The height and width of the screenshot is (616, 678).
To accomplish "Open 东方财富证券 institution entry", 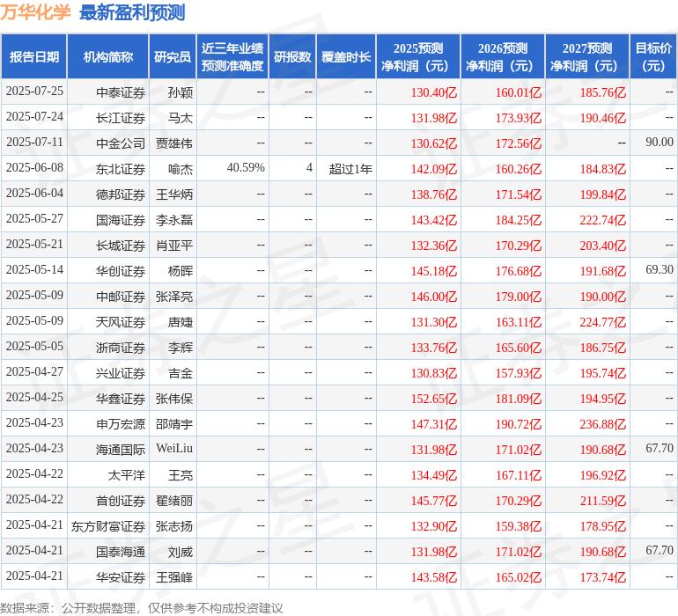I will pos(108,526).
